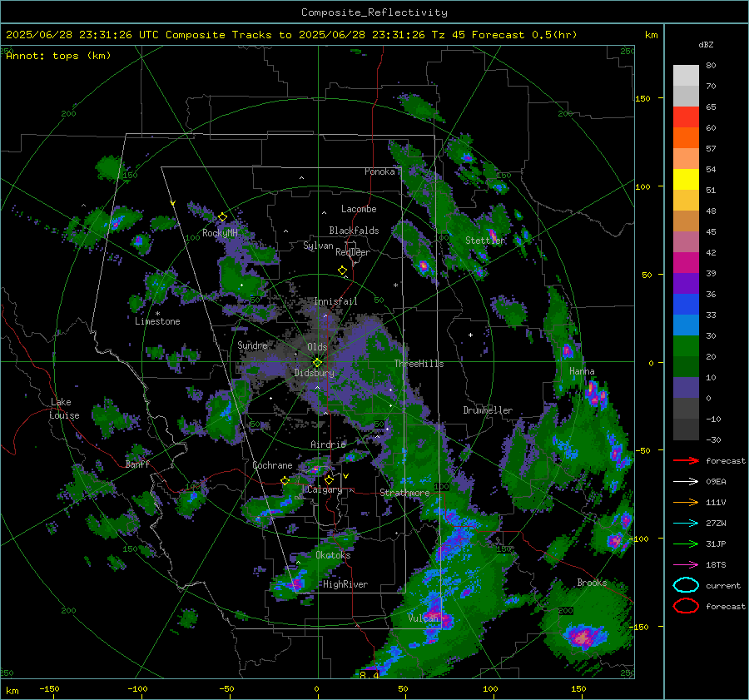Select yellow diamond marker above Calgary
This screenshot has height=700, width=749.
(329, 479)
